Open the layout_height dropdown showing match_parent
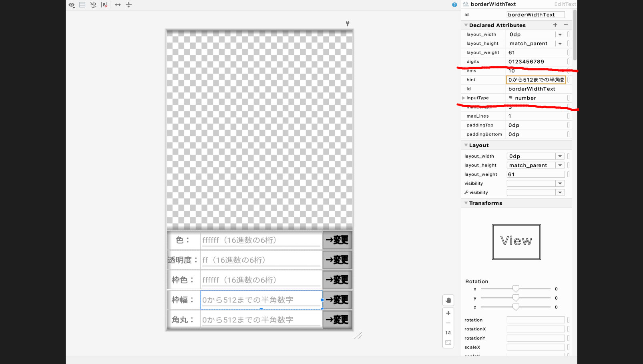 tap(560, 43)
